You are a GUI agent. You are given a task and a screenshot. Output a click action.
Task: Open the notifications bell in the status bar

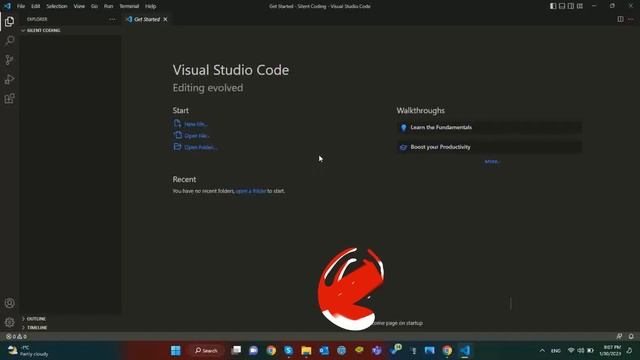pyautogui.click(x=631, y=336)
